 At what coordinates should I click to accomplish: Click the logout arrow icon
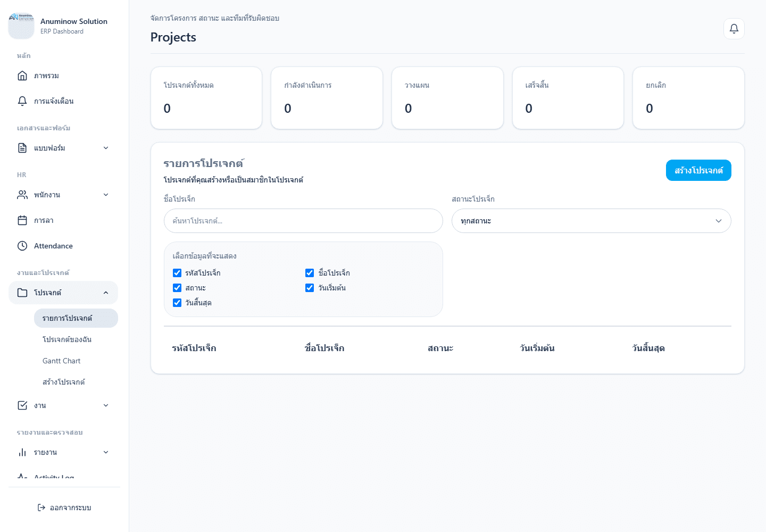click(41, 508)
